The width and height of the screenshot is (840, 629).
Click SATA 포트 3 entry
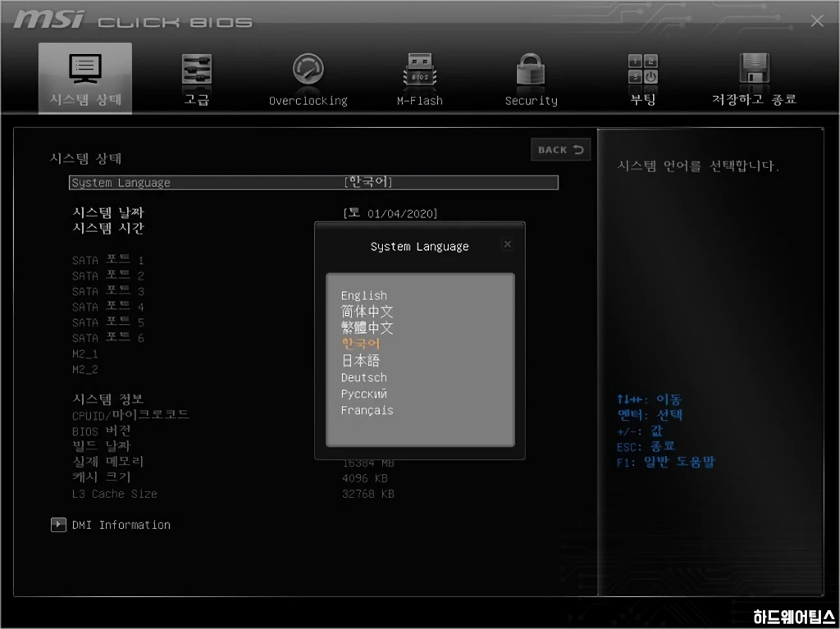pyautogui.click(x=107, y=291)
